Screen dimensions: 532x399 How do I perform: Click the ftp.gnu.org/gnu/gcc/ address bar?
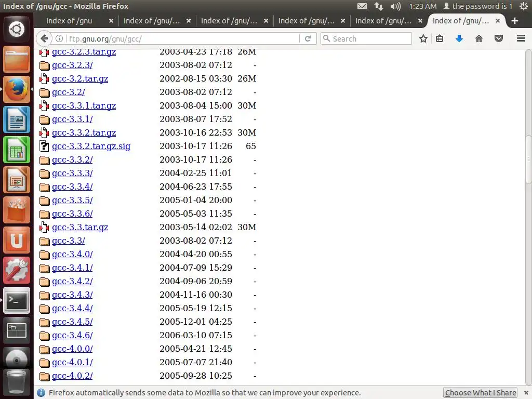coord(183,38)
